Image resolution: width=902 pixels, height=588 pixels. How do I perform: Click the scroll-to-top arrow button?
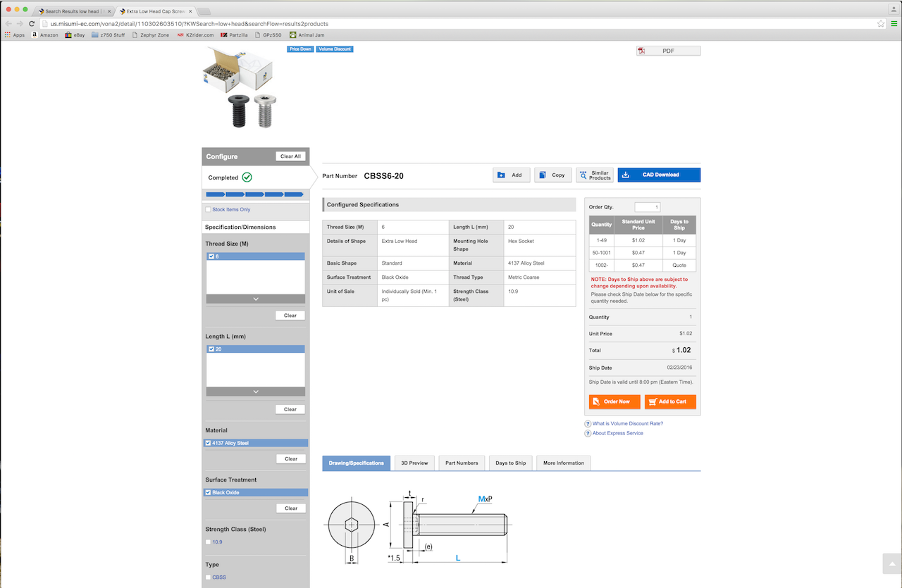pyautogui.click(x=891, y=563)
